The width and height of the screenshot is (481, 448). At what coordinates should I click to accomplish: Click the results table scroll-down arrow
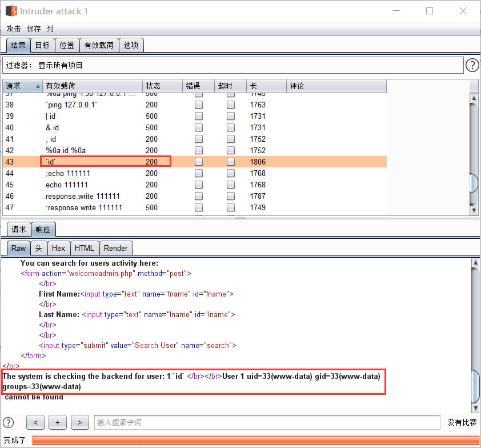point(474,210)
